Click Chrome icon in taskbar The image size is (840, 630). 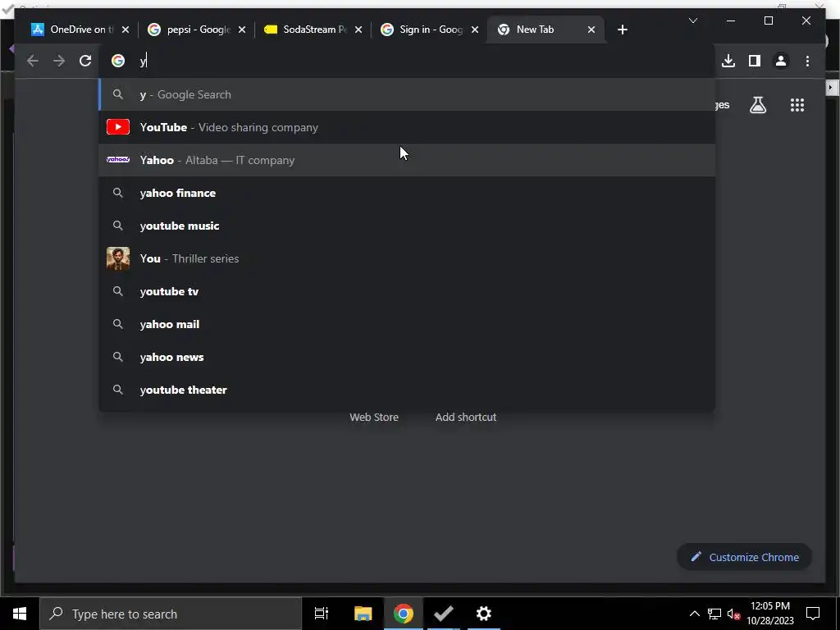point(404,614)
